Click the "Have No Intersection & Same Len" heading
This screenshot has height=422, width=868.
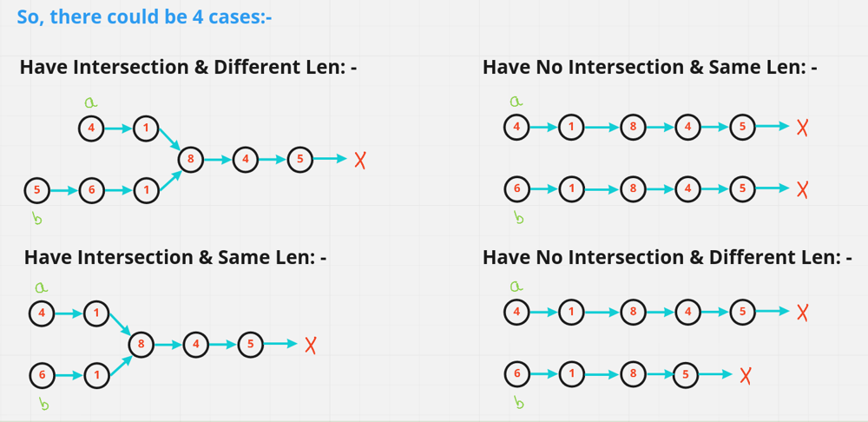[650, 67]
